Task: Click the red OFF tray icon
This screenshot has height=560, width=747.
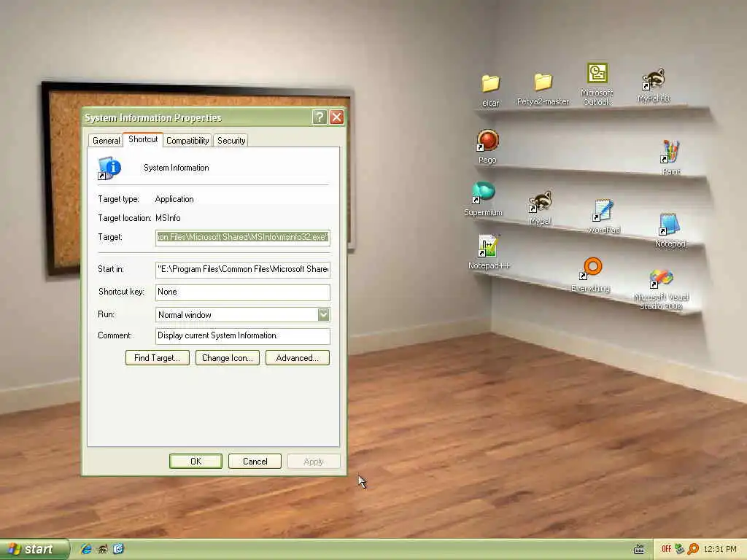Action: [666, 549]
